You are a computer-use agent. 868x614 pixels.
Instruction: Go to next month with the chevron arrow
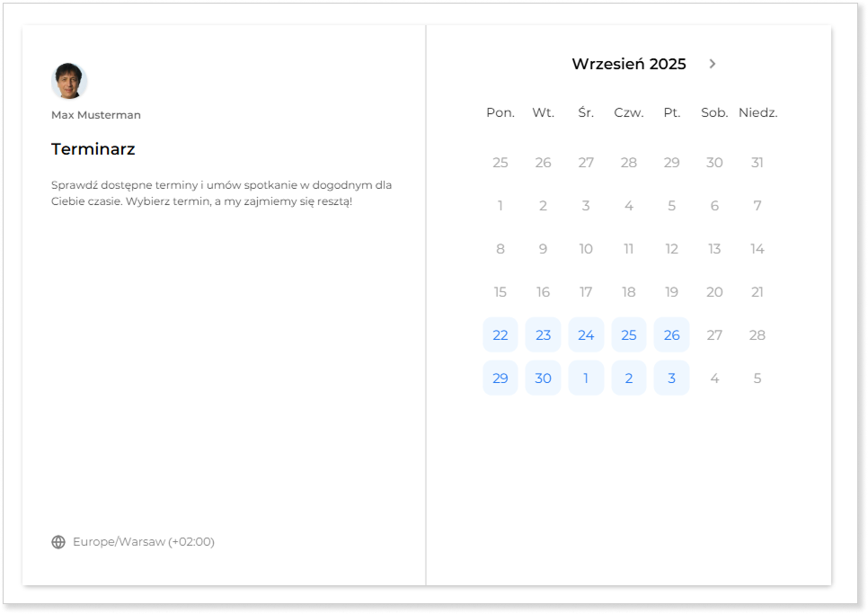[x=713, y=64]
